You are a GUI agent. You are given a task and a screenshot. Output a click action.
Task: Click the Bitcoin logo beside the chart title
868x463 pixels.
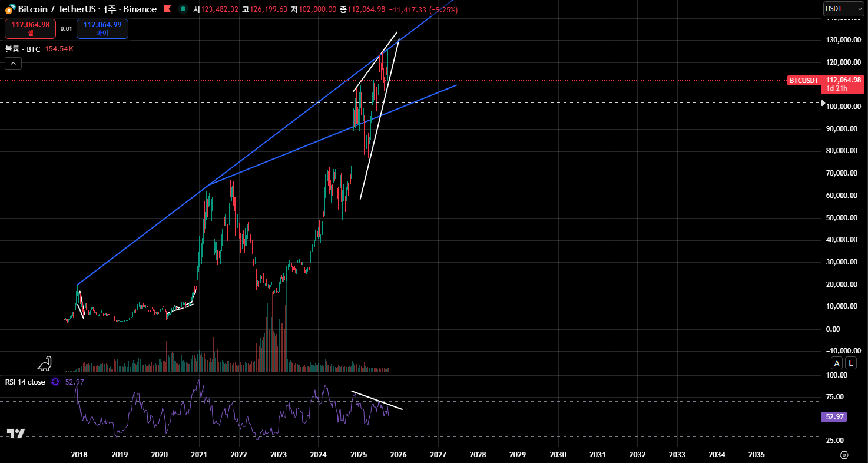(x=10, y=9)
